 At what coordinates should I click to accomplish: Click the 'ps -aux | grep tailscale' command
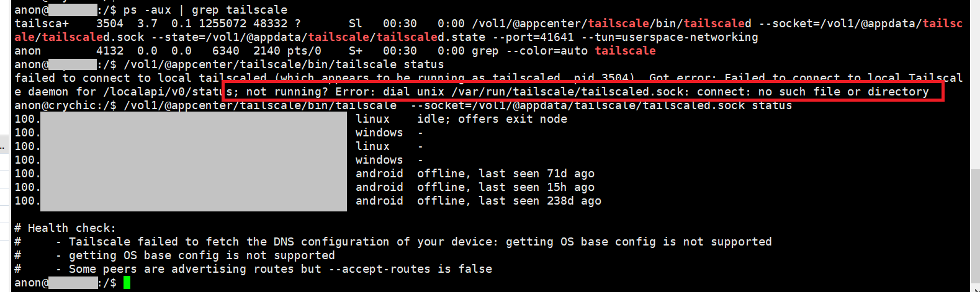[x=205, y=10]
